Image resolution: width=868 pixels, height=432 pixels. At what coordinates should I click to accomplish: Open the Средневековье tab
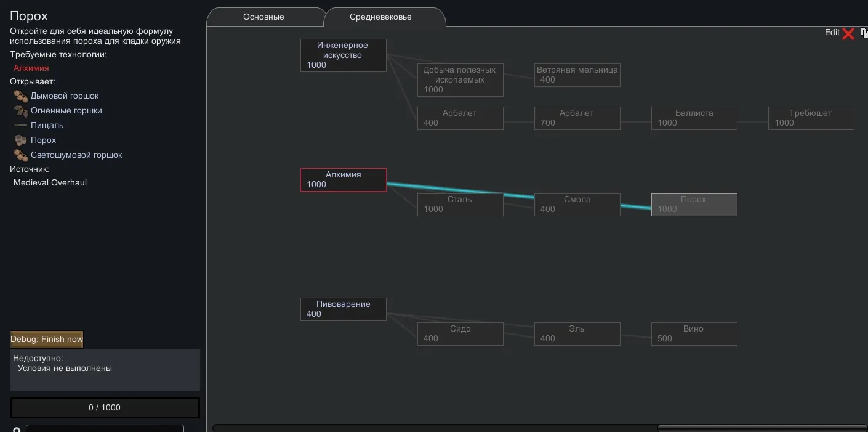coord(380,17)
